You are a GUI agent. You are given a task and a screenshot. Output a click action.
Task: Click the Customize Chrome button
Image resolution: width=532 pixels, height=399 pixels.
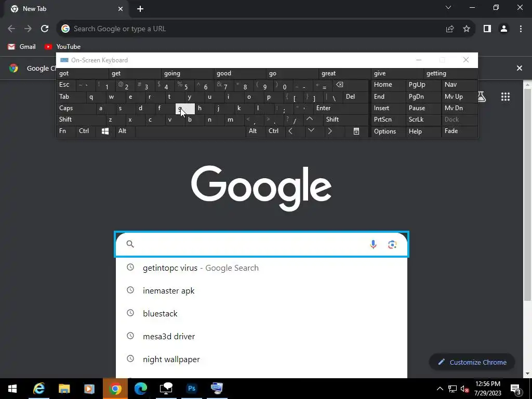tap(472, 362)
